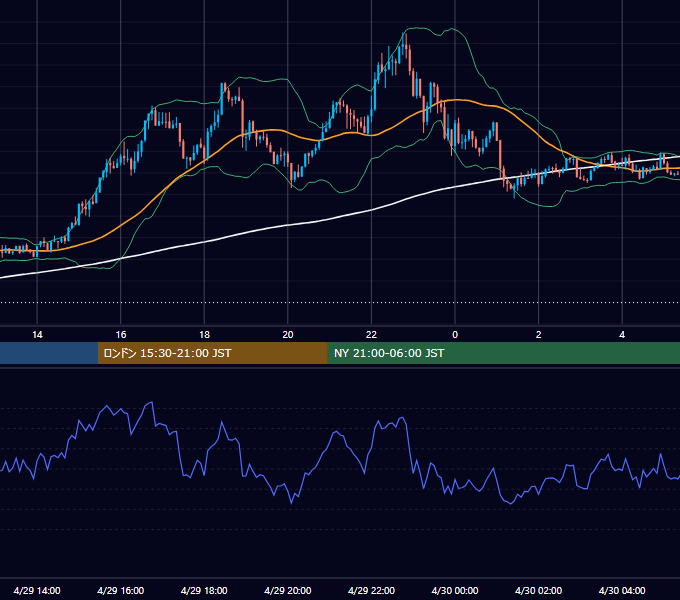Click the 0 hour axis label
680x600 pixels.
coord(455,335)
